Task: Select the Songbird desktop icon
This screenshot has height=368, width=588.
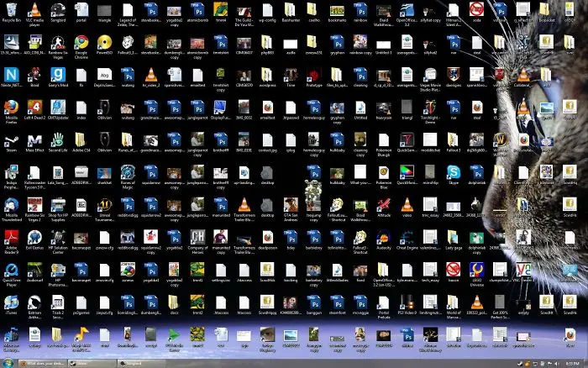Action: pos(58,11)
